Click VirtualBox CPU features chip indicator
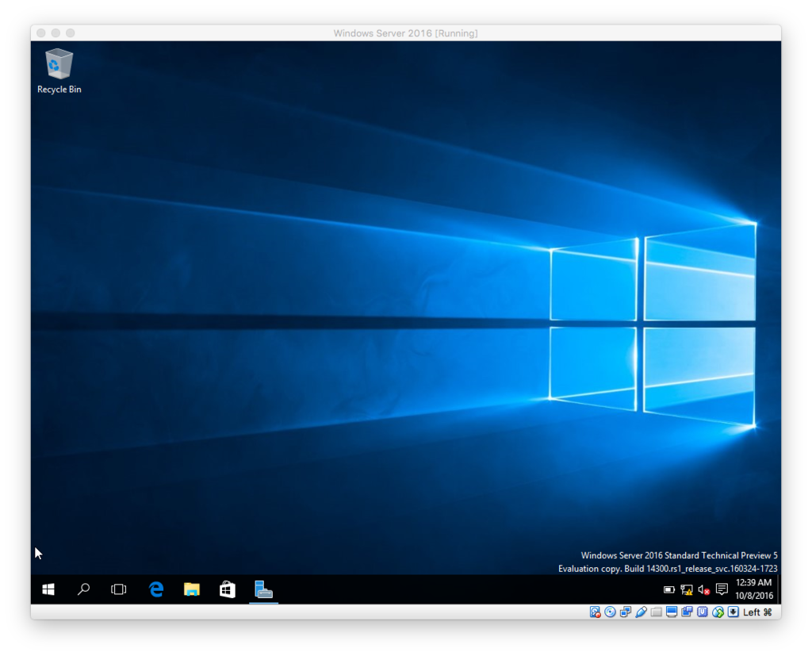Image resolution: width=812 pixels, height=656 pixels. (703, 612)
